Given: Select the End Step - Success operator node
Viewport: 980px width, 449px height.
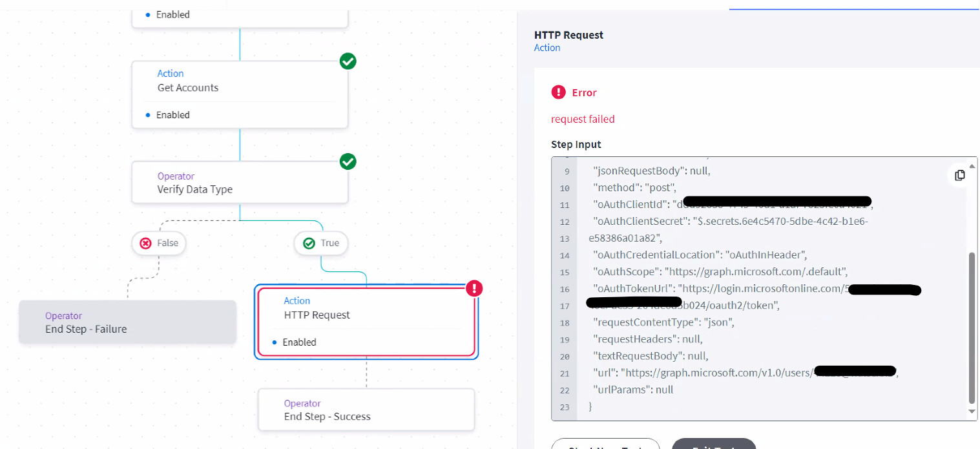Looking at the screenshot, I should tap(366, 410).
